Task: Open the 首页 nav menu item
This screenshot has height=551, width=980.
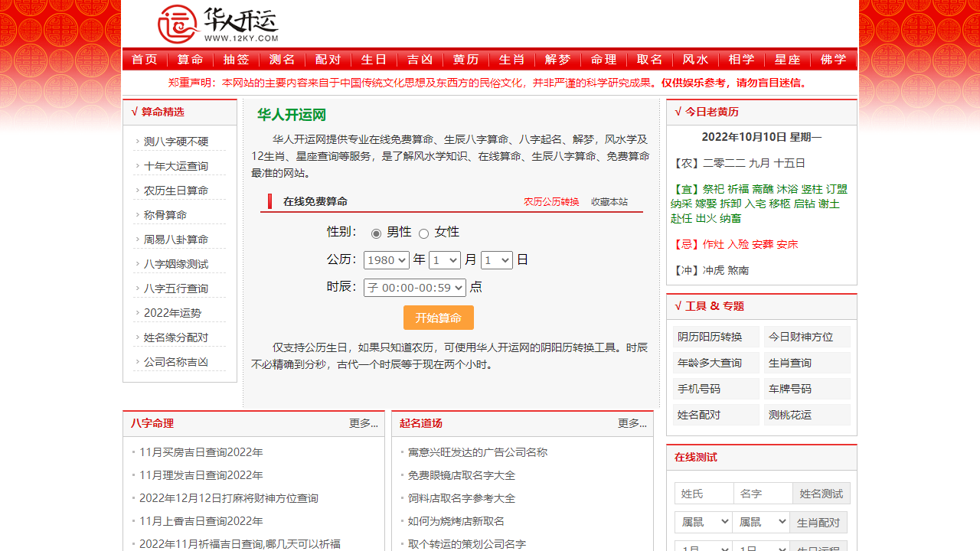Action: coord(145,60)
